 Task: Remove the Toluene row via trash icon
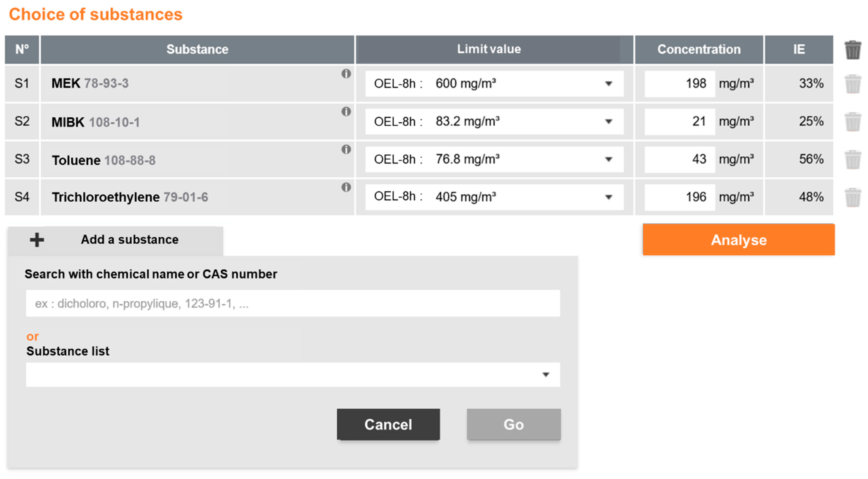tap(853, 159)
